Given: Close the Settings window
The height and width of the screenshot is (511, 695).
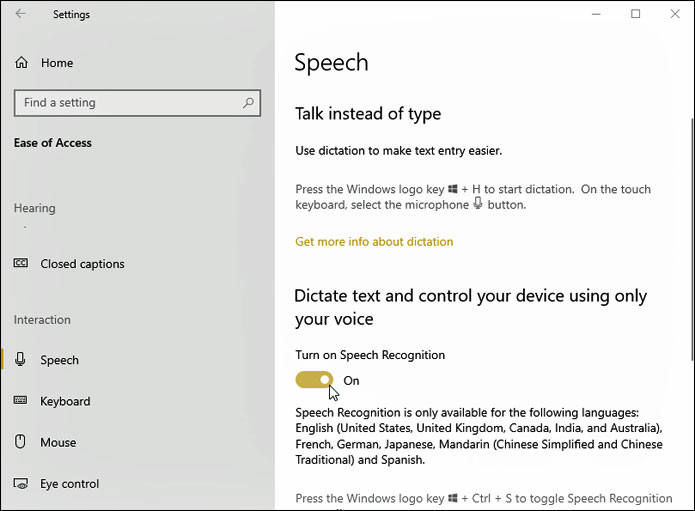Looking at the screenshot, I should tap(675, 14).
